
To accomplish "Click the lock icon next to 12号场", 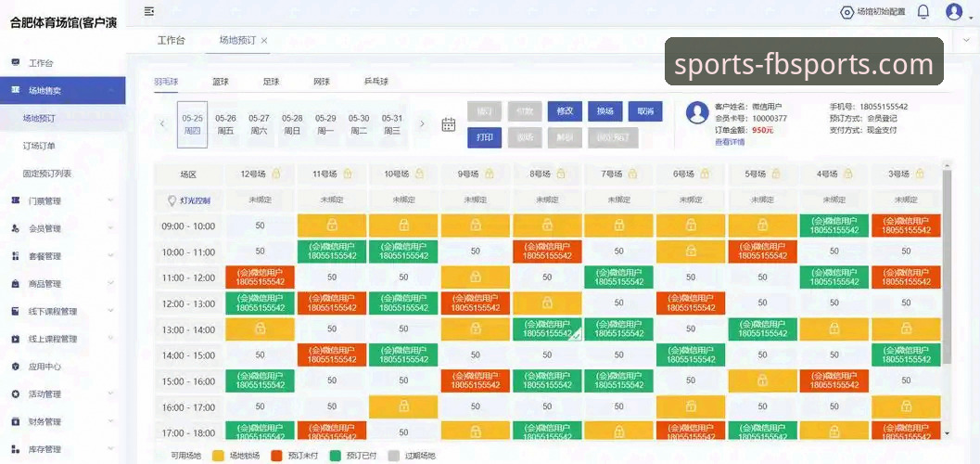I will click(275, 174).
